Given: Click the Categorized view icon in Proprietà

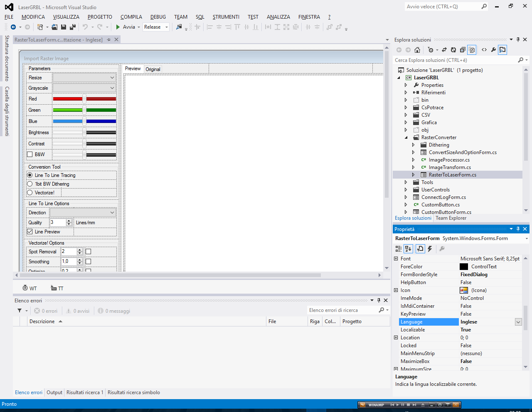Looking at the screenshot, I should (399, 249).
